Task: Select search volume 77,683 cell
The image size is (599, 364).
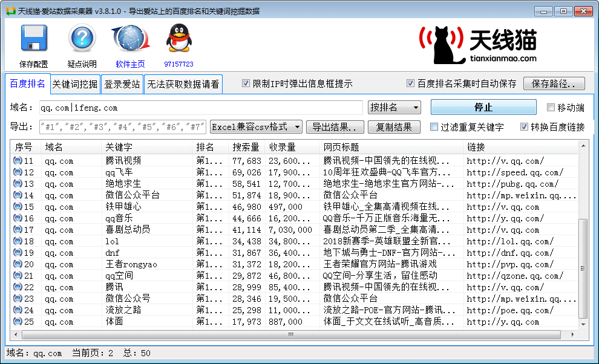Action: [247, 161]
